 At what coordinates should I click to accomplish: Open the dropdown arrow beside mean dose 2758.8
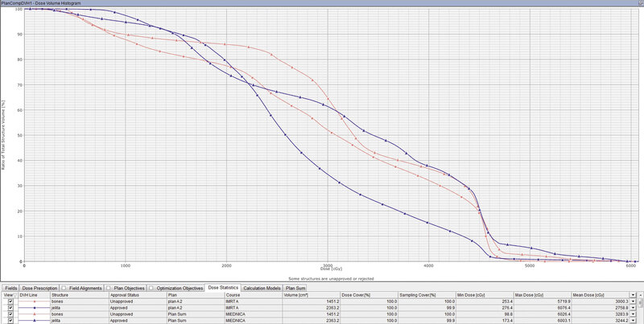[x=633, y=308]
